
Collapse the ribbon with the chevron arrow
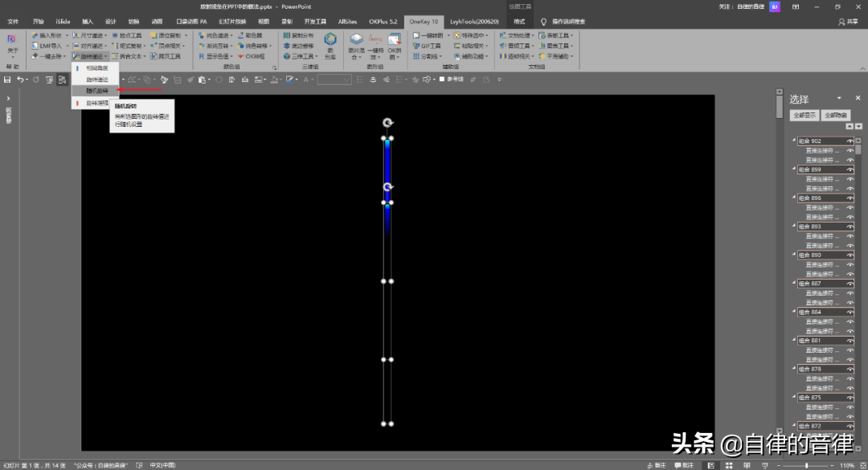(x=862, y=68)
